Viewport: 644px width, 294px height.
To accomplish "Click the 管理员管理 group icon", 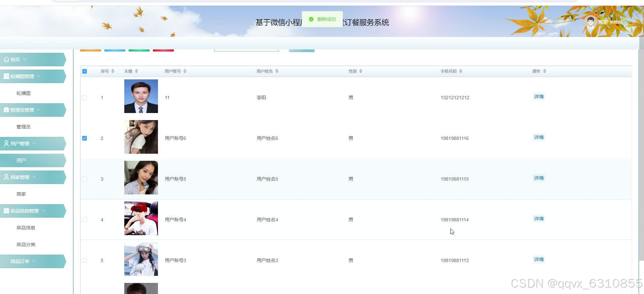I will click(x=6, y=110).
